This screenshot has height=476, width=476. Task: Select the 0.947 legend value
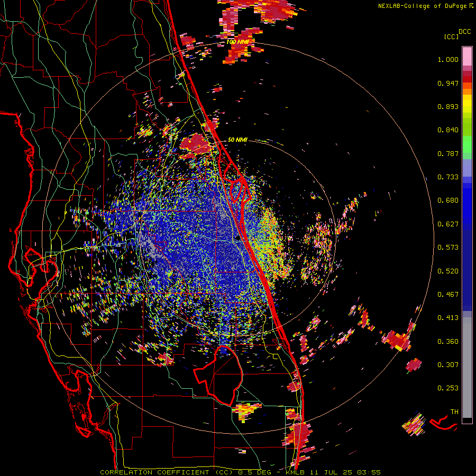click(448, 83)
